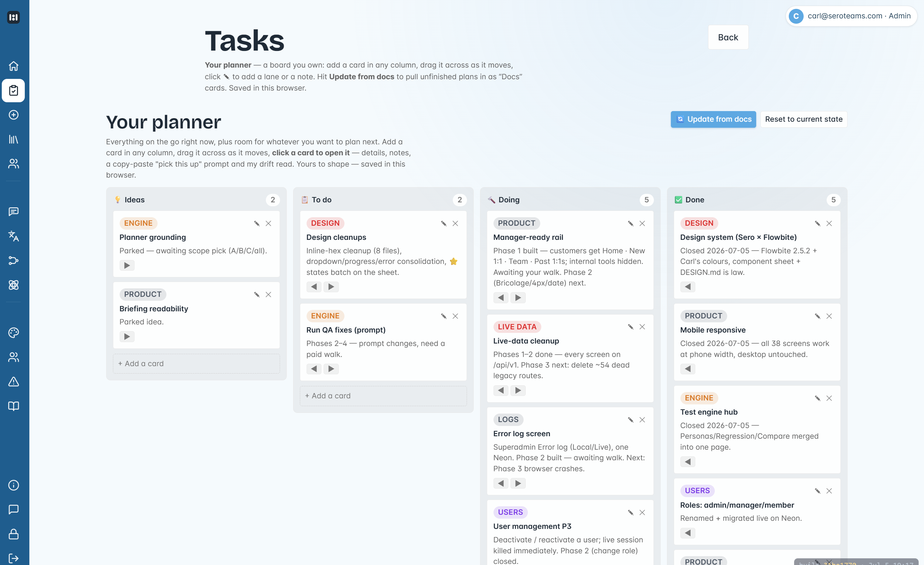Move Test engine hub card back left
924x565 pixels.
pos(688,462)
